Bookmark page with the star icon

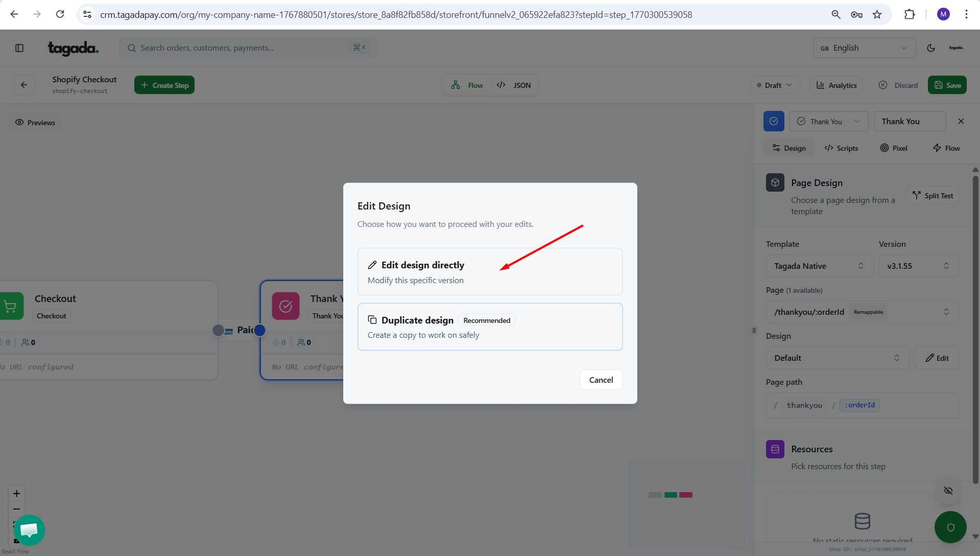(x=877, y=14)
